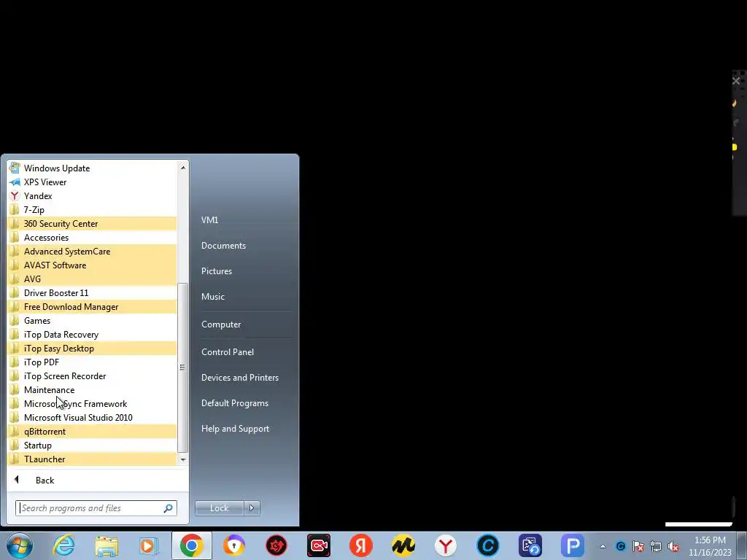The image size is (747, 560).
Task: Expand the iTop Data Recovery folder
Action: (x=92, y=334)
